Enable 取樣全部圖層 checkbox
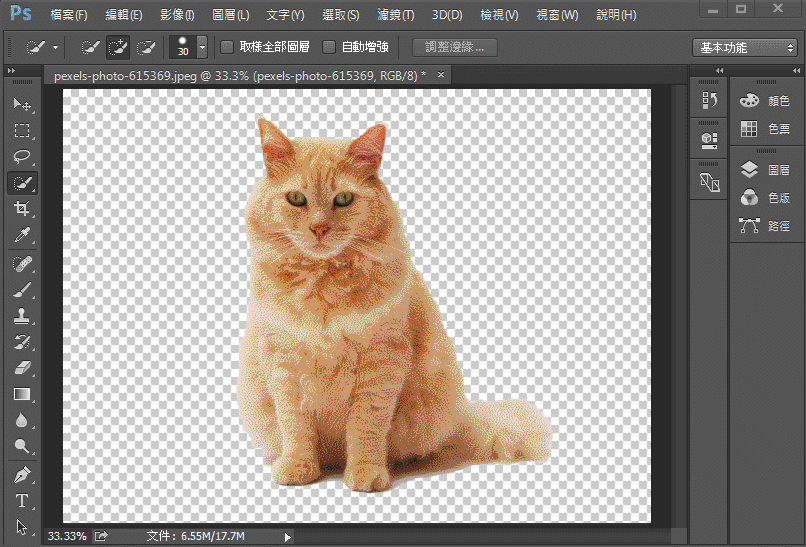The image size is (806, 547). (227, 47)
